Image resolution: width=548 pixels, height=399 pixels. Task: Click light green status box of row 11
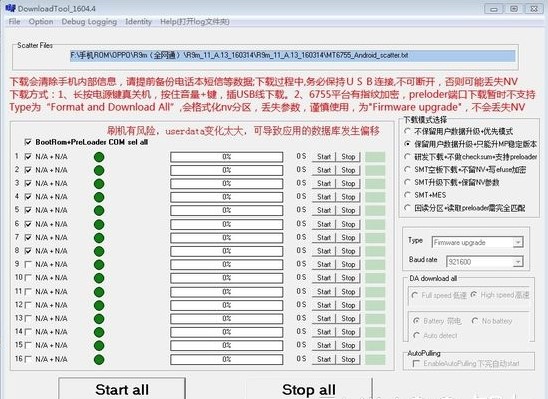[375, 292]
